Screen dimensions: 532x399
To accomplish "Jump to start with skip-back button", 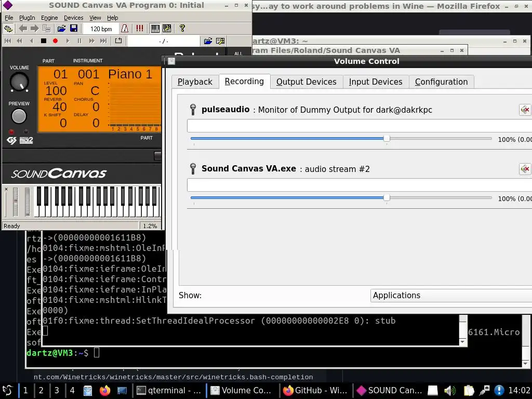I will [8, 41].
